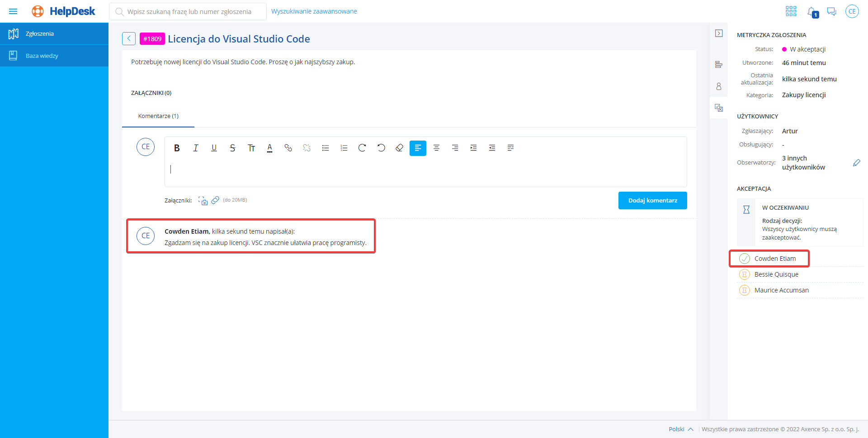Toggle italic text formatting
This screenshot has height=438, width=868.
point(195,148)
